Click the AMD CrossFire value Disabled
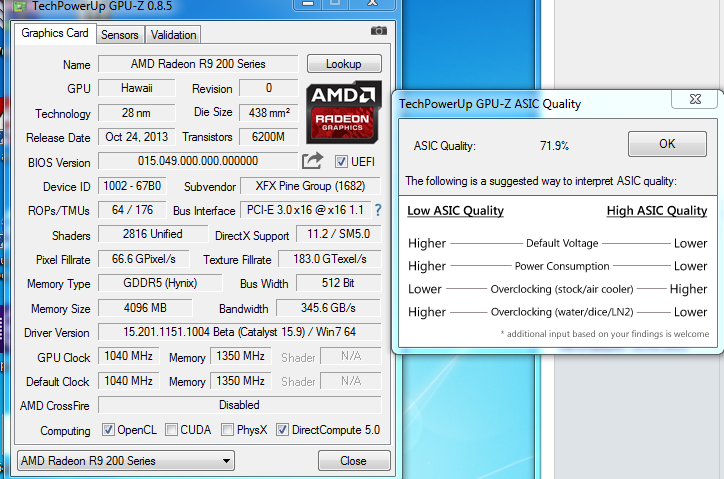 click(240, 405)
